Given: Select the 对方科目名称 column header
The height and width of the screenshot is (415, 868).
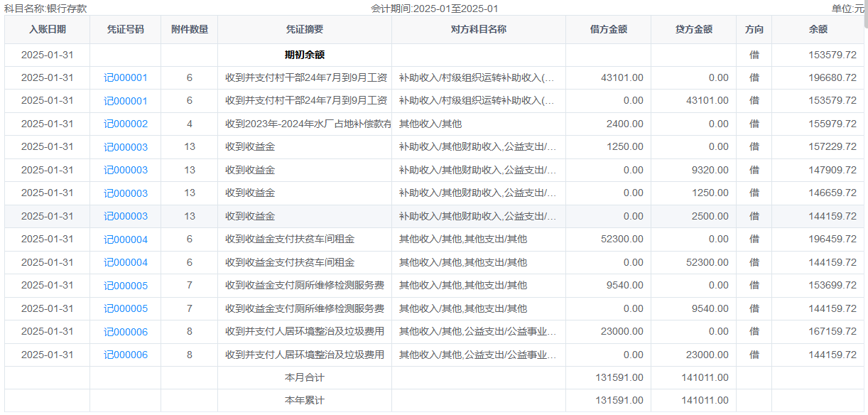Looking at the screenshot, I should click(479, 30).
